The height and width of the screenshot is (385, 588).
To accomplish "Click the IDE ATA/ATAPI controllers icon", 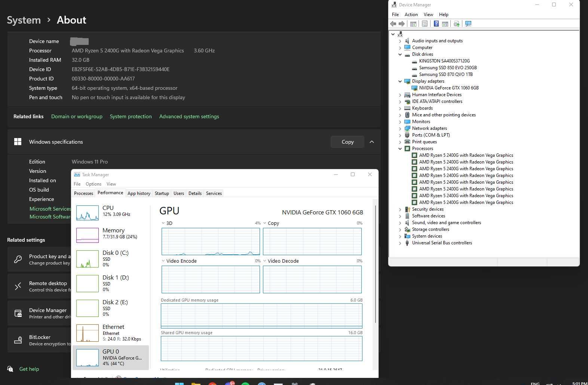I will [x=407, y=101].
